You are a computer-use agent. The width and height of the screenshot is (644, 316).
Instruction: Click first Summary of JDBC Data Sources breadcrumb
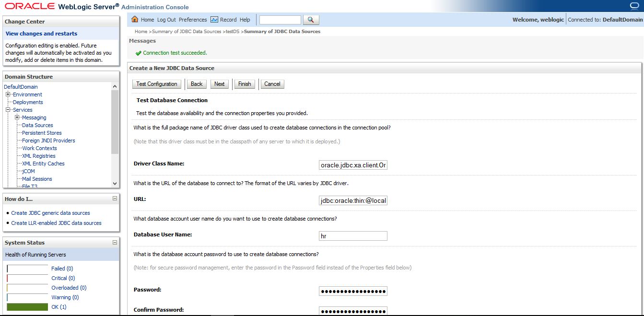187,31
